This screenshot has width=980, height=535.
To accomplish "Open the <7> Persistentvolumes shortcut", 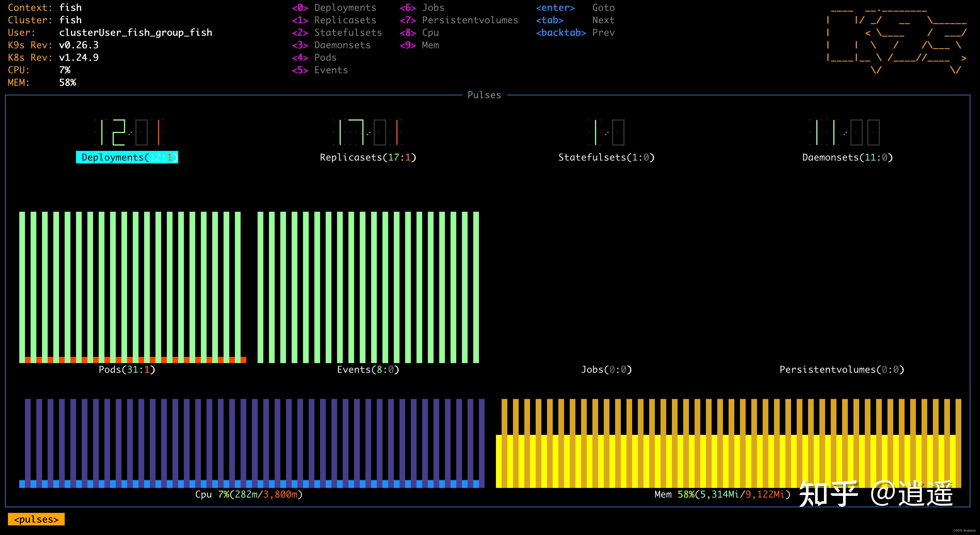I will [x=459, y=20].
